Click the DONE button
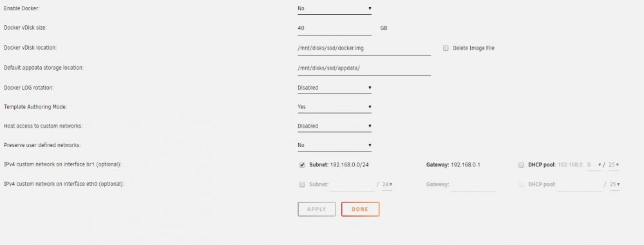644x245 pixels. pos(360,210)
